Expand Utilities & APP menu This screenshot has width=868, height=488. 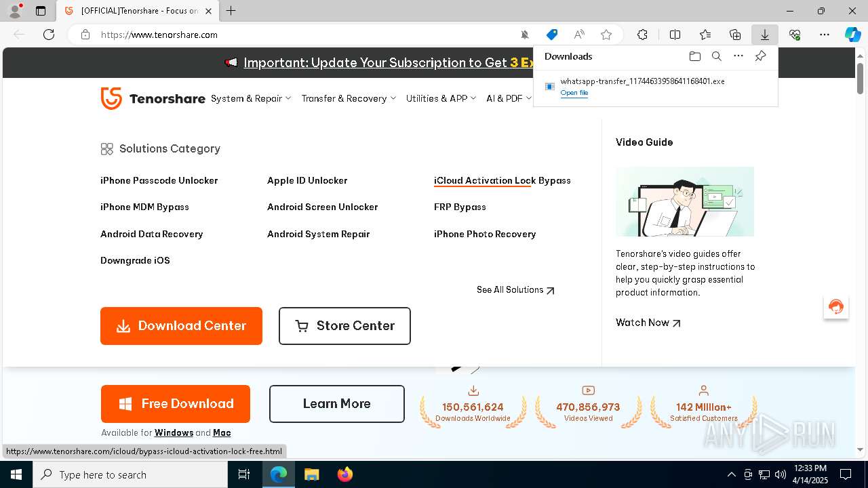[x=441, y=98]
